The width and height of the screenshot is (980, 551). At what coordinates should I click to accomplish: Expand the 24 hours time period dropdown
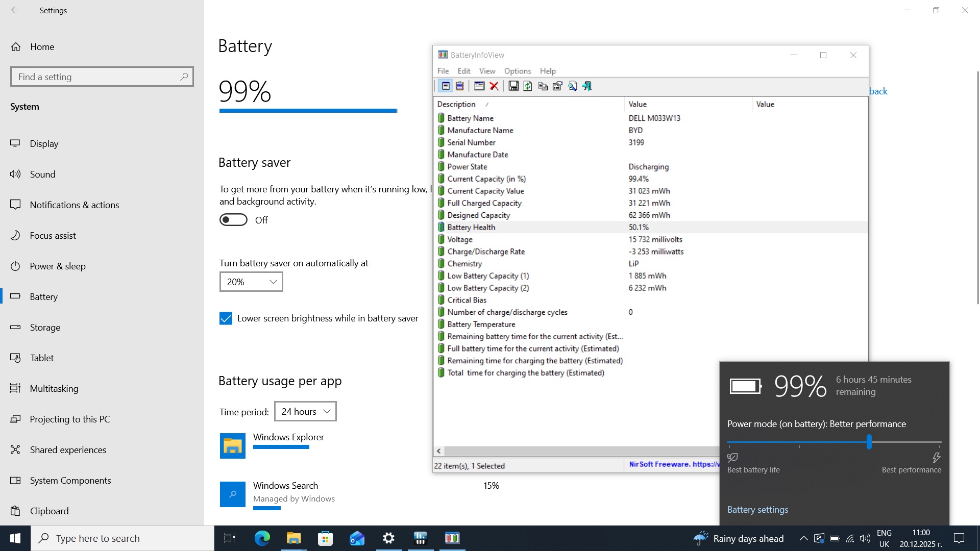[x=305, y=411]
